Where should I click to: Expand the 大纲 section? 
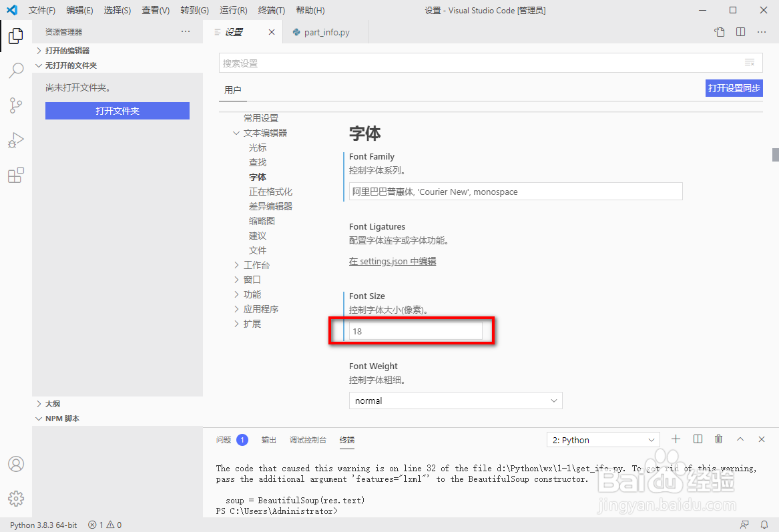(117, 404)
